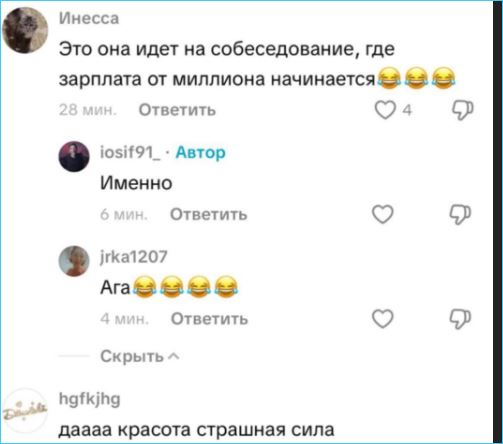Open iosif91_'s profile picture
503x444 pixels.
(74, 157)
